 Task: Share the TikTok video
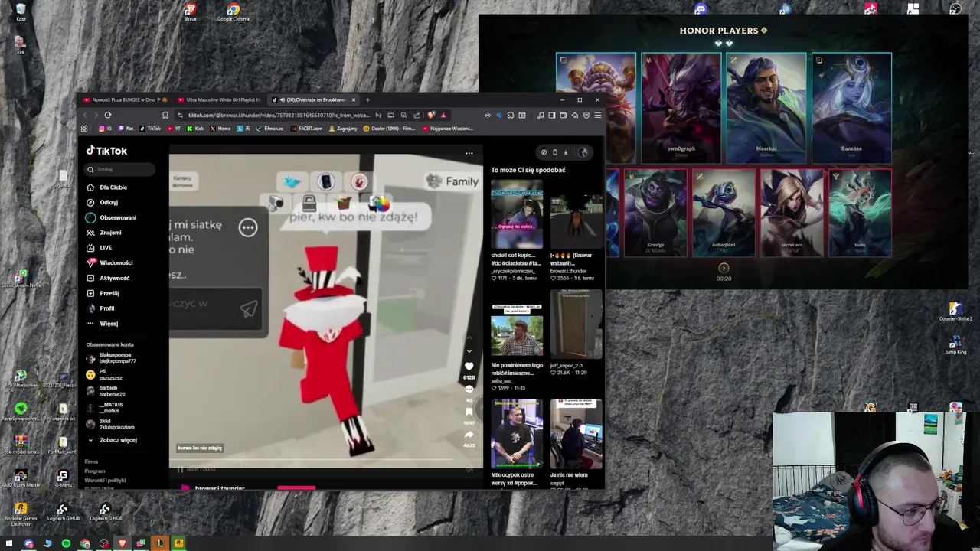point(469,435)
